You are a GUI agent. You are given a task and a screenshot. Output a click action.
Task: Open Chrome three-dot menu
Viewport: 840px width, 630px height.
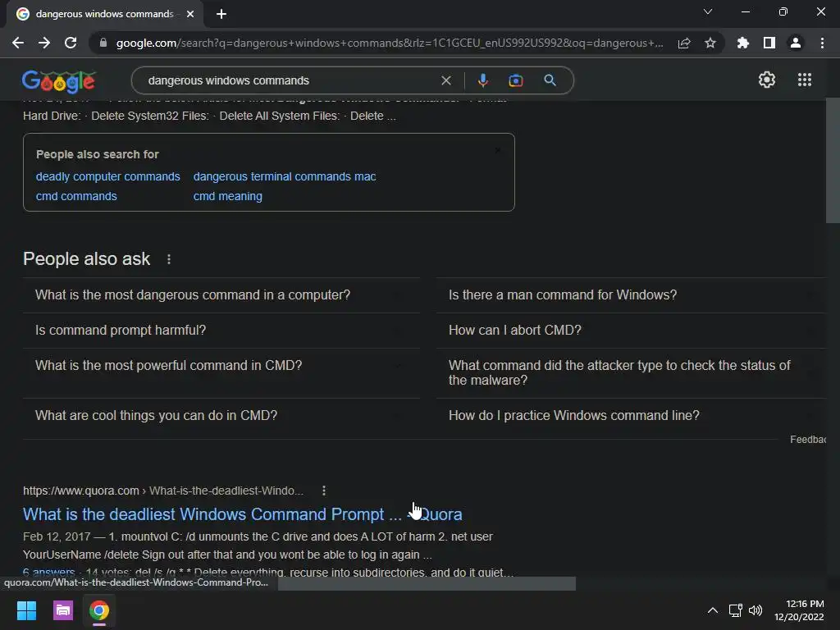click(x=822, y=43)
